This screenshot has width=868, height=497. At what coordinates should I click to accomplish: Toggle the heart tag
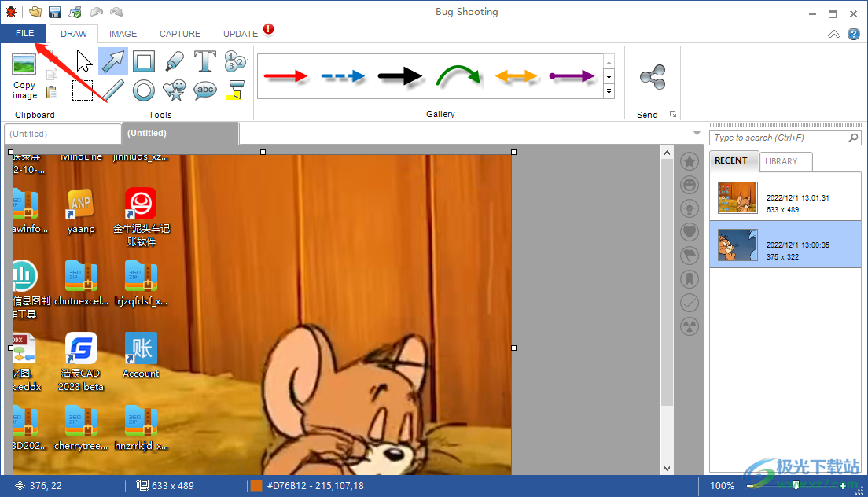pos(690,232)
